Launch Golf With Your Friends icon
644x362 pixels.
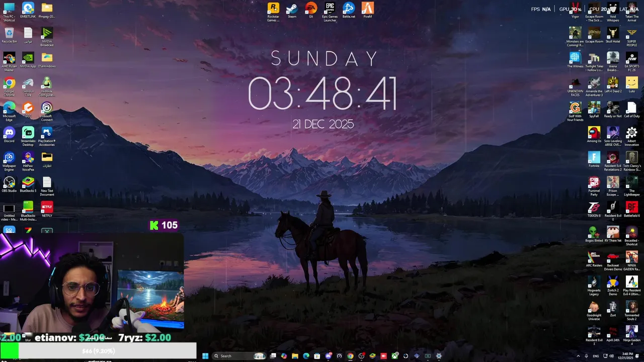575,112
